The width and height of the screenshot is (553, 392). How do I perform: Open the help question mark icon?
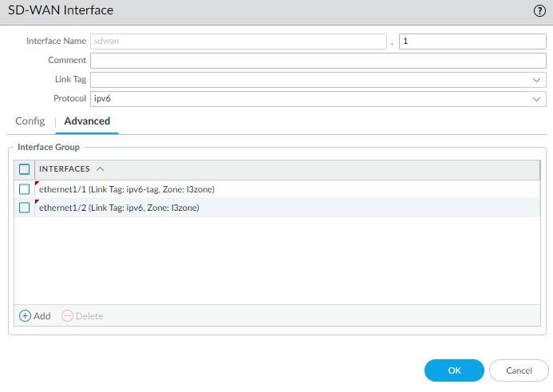[x=539, y=10]
